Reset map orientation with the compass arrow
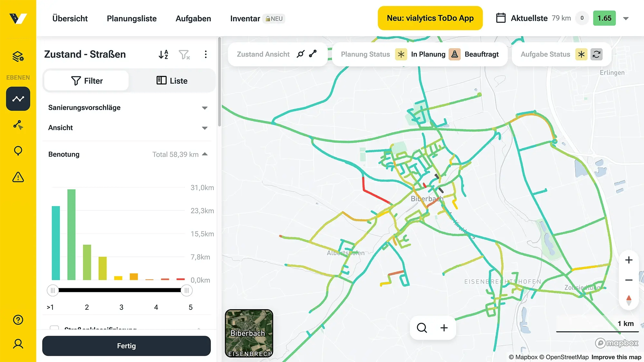 tap(629, 300)
